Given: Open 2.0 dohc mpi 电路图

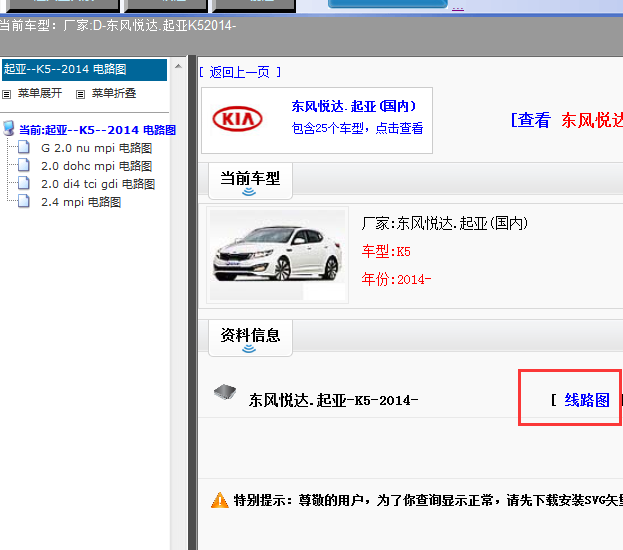Looking at the screenshot, I should click(97, 166).
